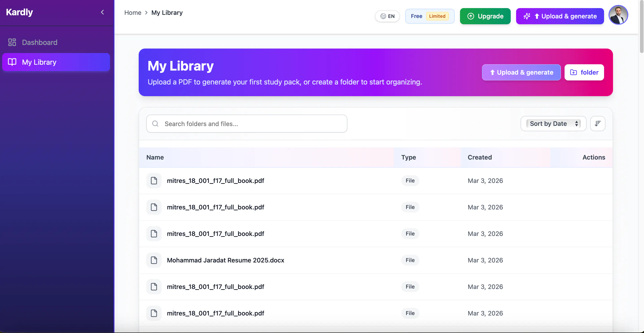Viewport: 644px width, 333px height.
Task: Click the Type column header
Action: pyautogui.click(x=409, y=157)
